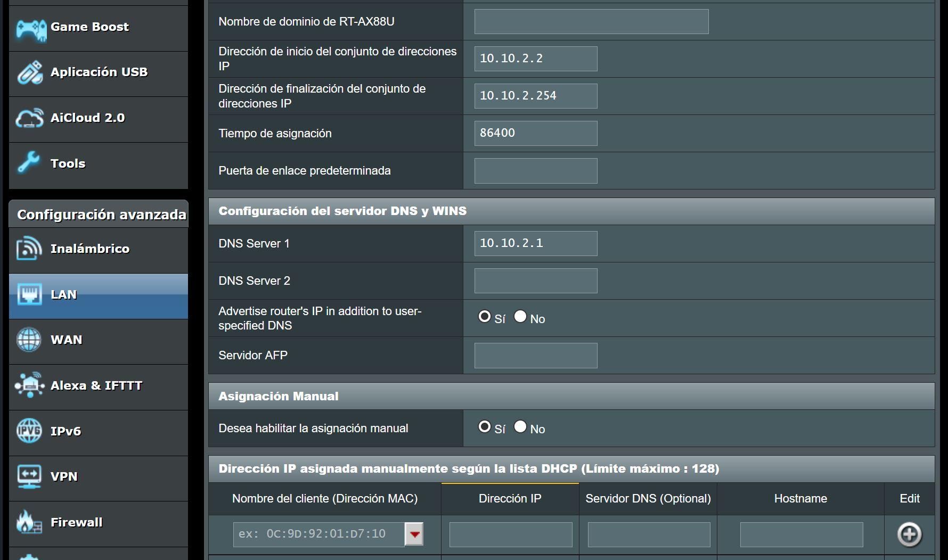Viewport: 948px width, 560px height.
Task: Click the 'Advertise router's IP' label
Action: pyautogui.click(x=320, y=318)
